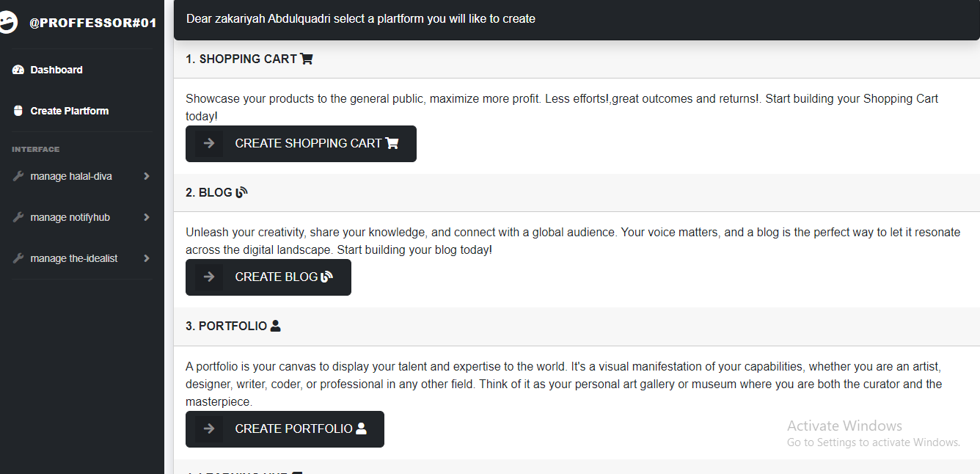Click cart icon in Shopping Cart heading

click(307, 59)
